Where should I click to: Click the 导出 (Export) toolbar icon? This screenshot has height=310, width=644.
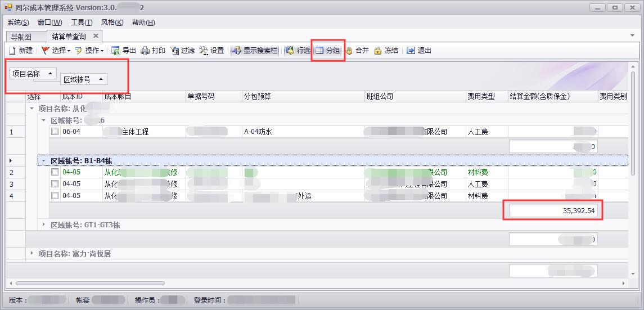[x=116, y=51]
